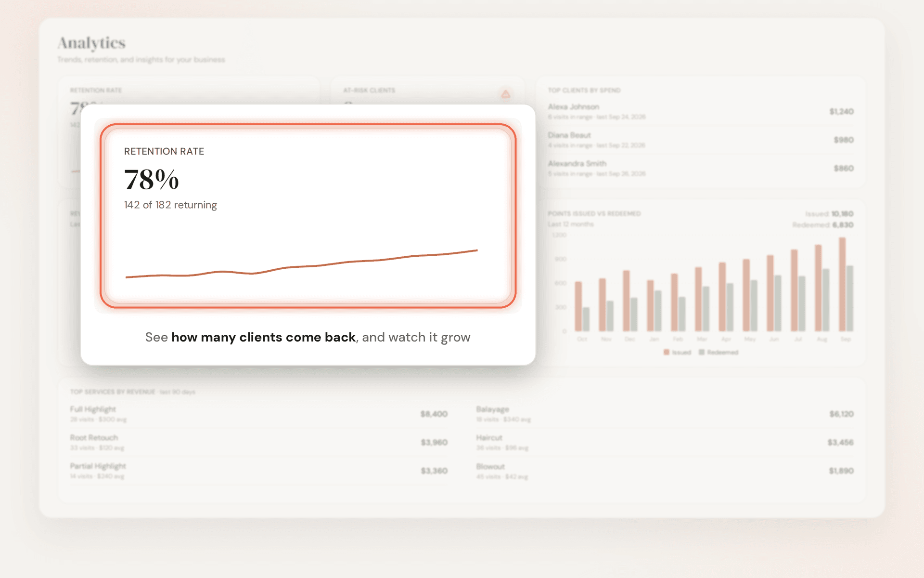This screenshot has height=578, width=924.
Task: Select top client Diana Beaut
Action: (x=701, y=140)
